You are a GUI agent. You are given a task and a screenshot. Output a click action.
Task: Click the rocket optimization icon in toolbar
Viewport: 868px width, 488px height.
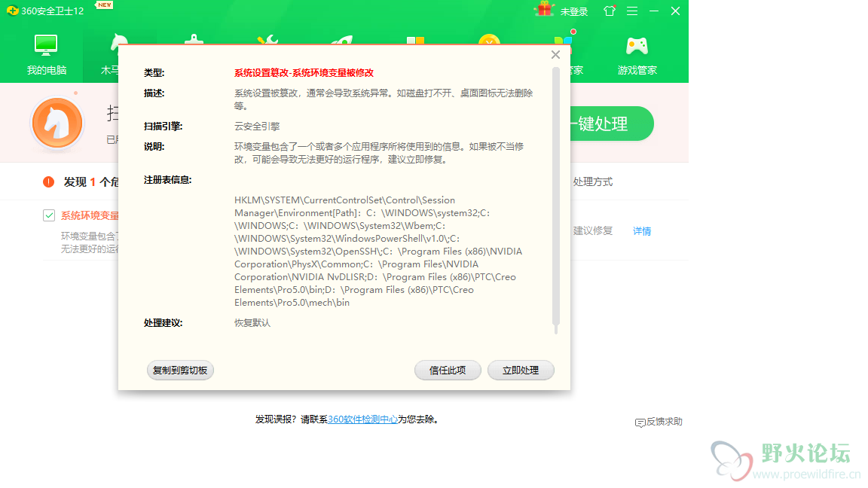coord(343,41)
